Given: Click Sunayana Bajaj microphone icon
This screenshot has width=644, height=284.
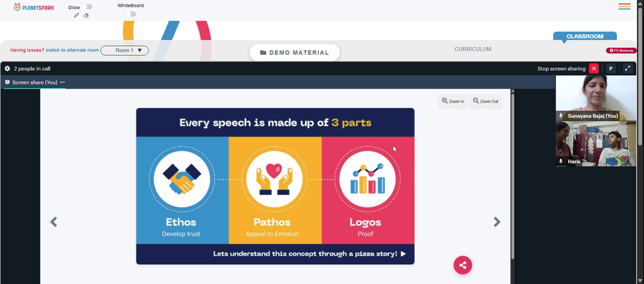Looking at the screenshot, I should click(561, 117).
